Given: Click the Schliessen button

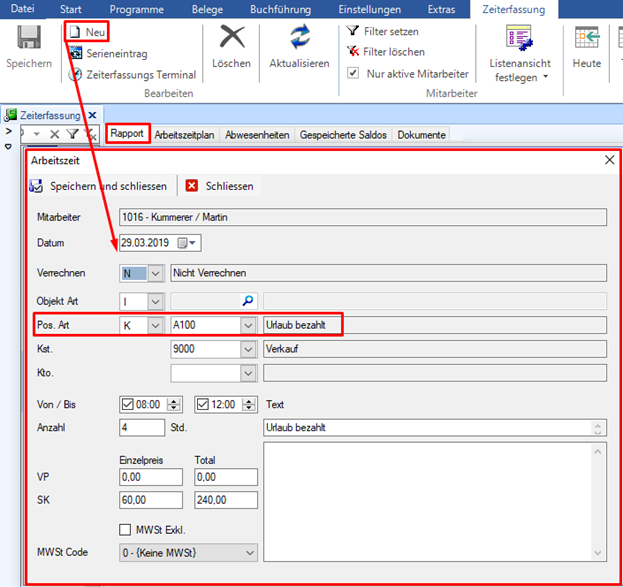Looking at the screenshot, I should coord(219,186).
